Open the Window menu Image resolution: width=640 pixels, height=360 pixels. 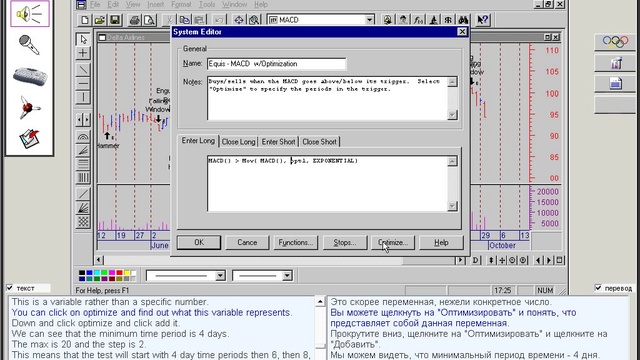(x=235, y=4)
